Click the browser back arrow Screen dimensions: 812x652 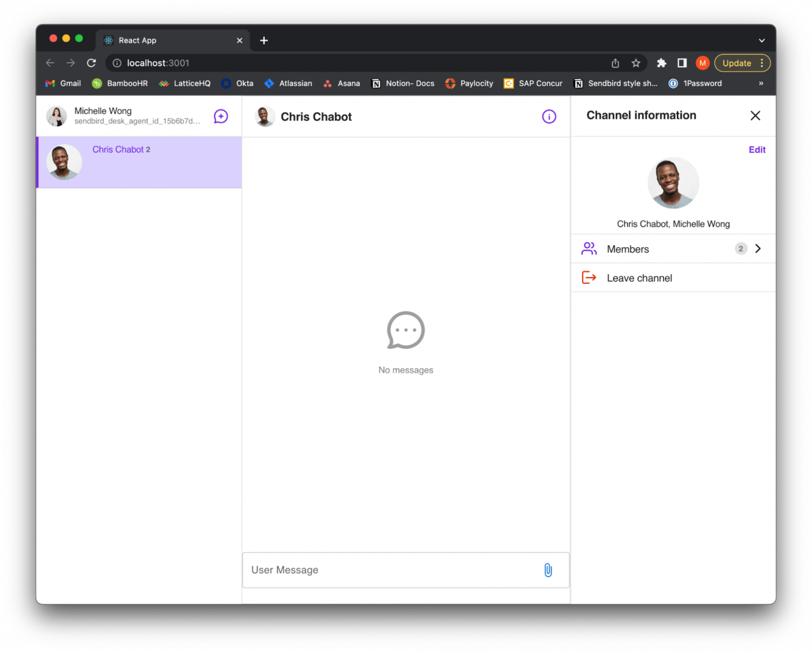tap(50, 63)
